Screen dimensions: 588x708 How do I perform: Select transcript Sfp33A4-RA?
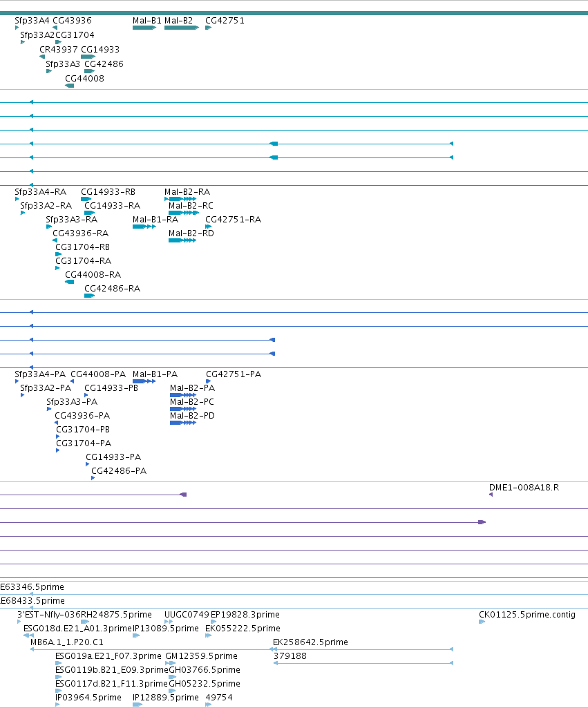point(17,199)
